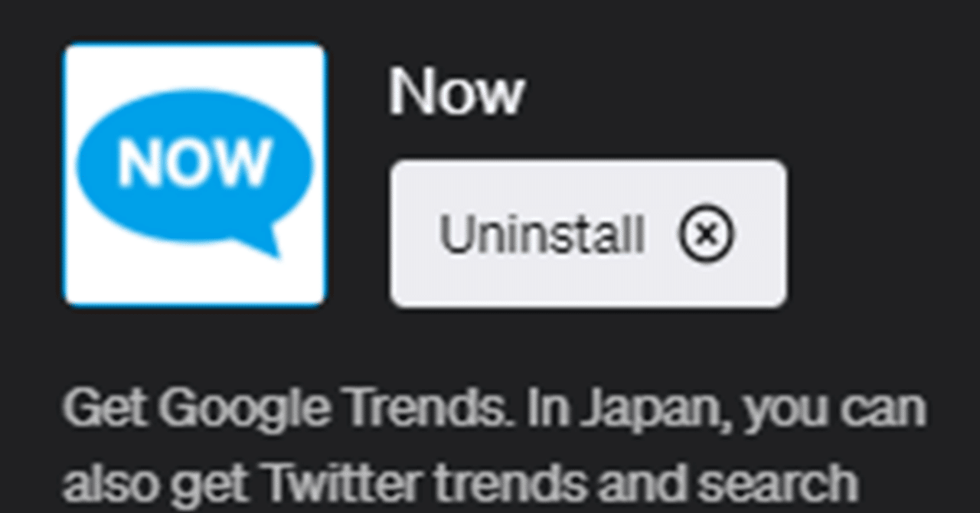This screenshot has height=513, width=980.
Task: Click the circled X uninstall icon
Action: (x=706, y=234)
